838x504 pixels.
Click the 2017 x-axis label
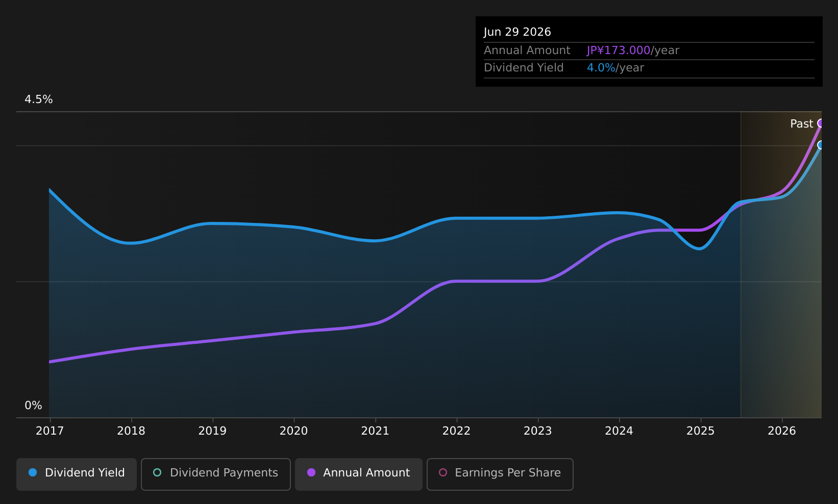(x=50, y=431)
